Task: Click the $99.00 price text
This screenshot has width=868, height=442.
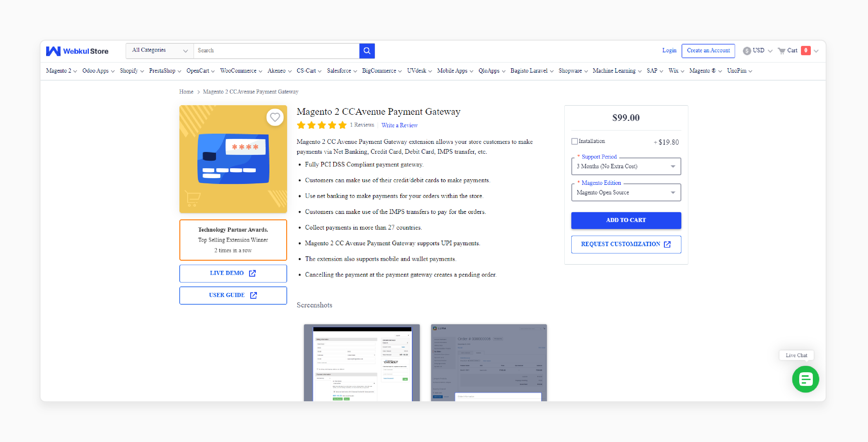Action: tap(626, 118)
